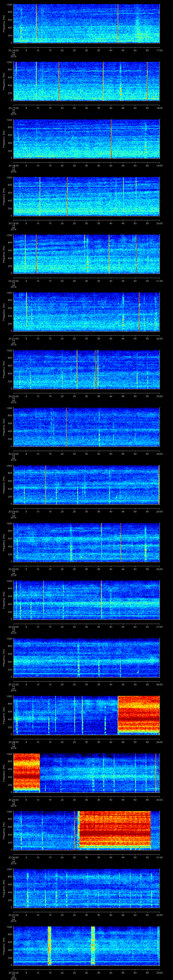The width and height of the screenshot is (173, 980).
Task: Click the 20:31:00 start time label
Action: pyautogui.click(x=13, y=915)
